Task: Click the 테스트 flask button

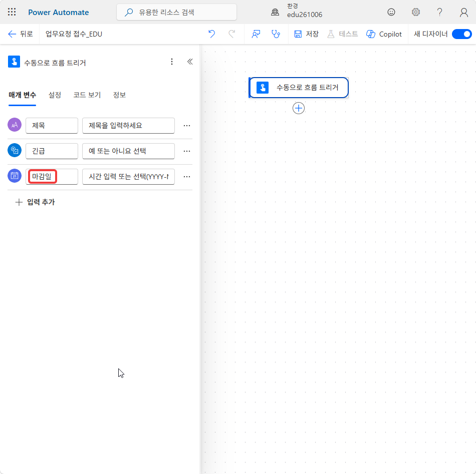Action: pyautogui.click(x=342, y=34)
